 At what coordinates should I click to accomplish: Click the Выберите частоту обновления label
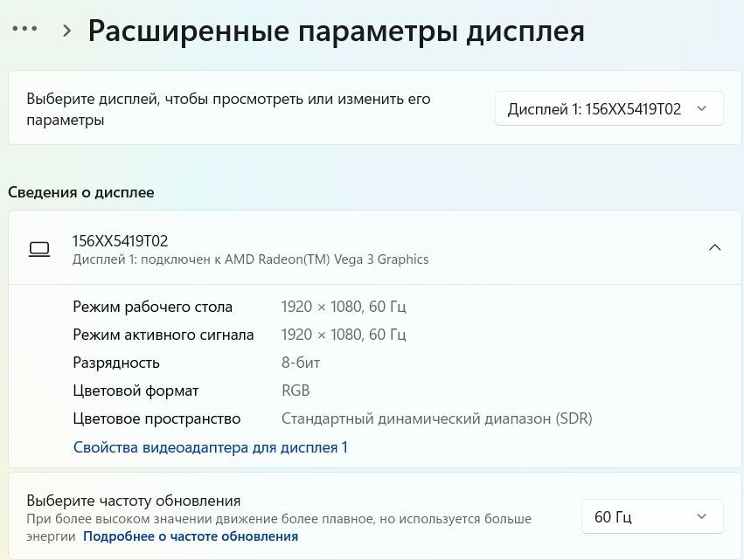(133, 501)
